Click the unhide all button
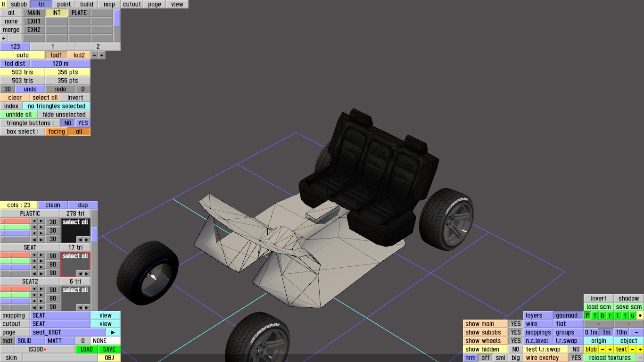 point(19,115)
